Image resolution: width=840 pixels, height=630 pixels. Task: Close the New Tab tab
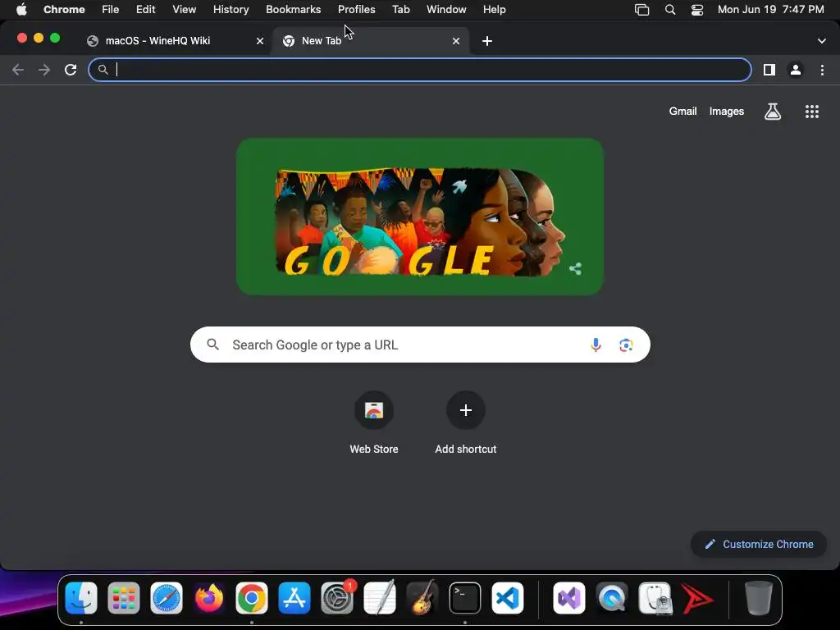click(x=456, y=41)
